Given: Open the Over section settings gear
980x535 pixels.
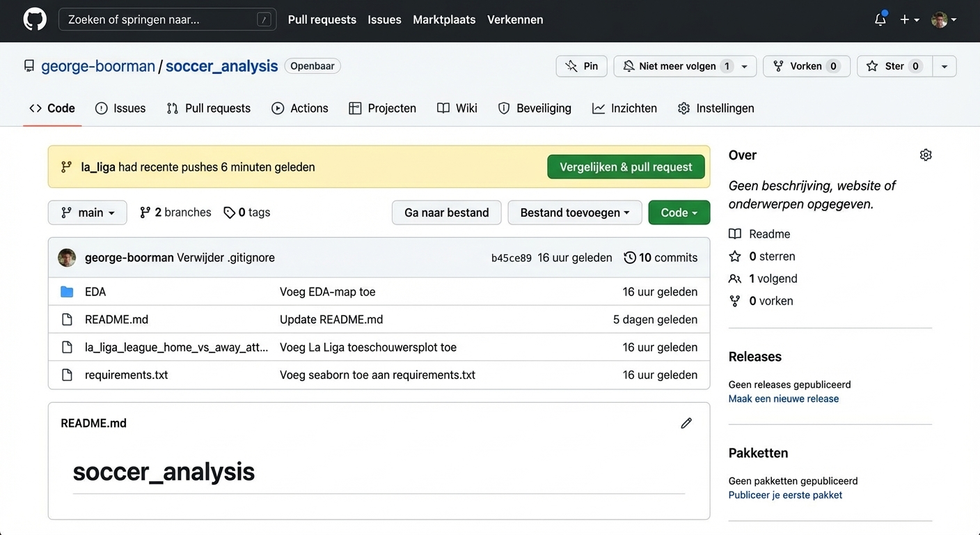Looking at the screenshot, I should coord(926,155).
